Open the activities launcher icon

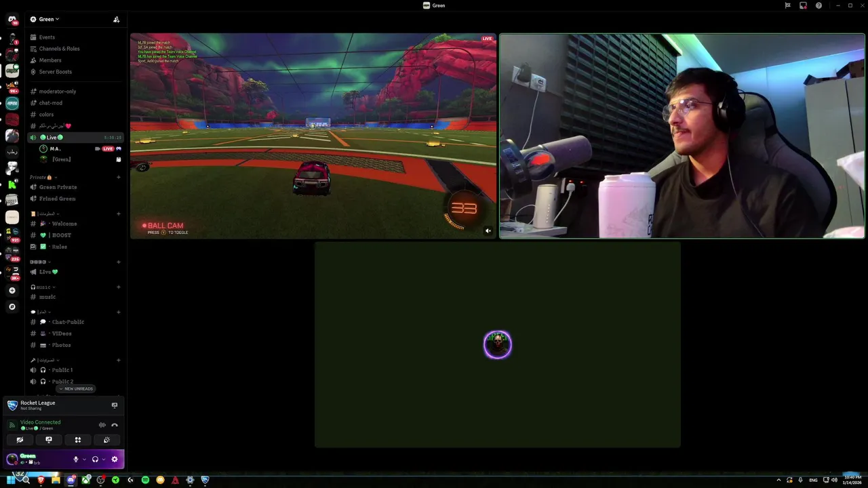tap(78, 440)
